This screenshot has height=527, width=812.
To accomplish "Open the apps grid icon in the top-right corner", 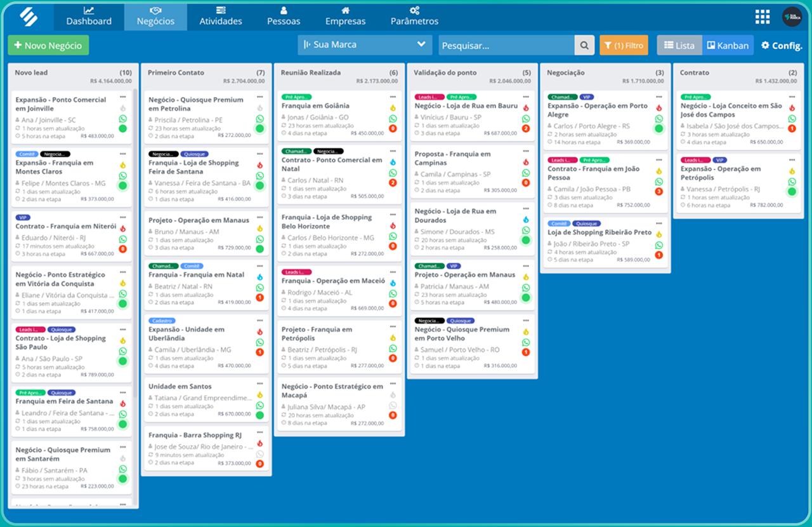I will point(762,17).
